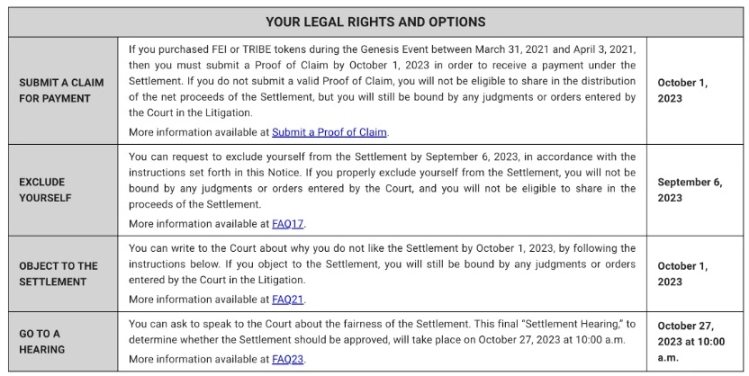Click 'More information available at' text before FAQ23
This screenshot has height=376, width=749.
[199, 359]
